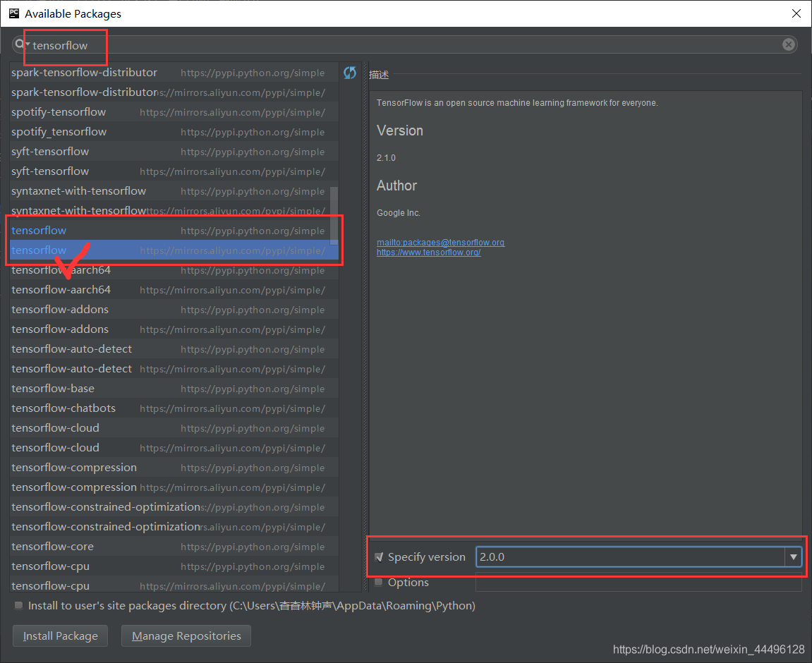Screen dimensions: 812x663
Task: Select tensorflow-cpu from the aliyun mirror
Action: tap(174, 585)
